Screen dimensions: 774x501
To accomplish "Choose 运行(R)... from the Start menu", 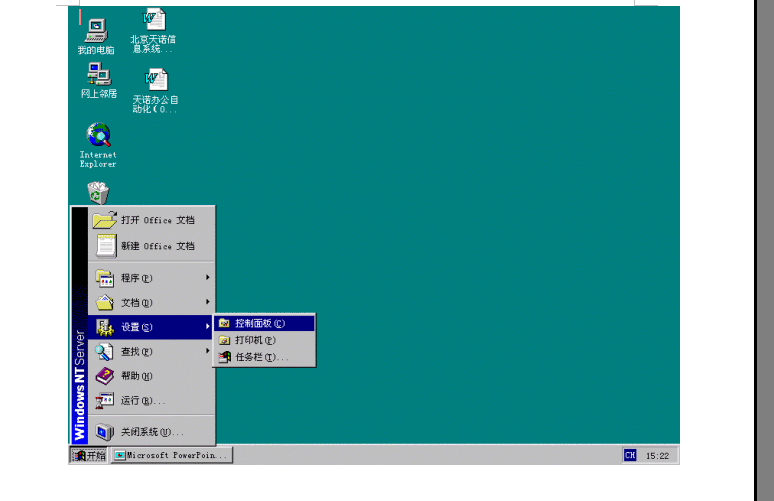I will click(152, 401).
